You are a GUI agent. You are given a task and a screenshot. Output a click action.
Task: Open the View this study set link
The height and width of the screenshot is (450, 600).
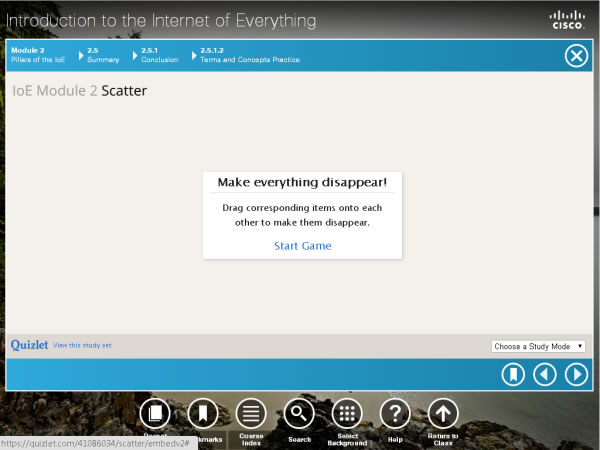82,346
